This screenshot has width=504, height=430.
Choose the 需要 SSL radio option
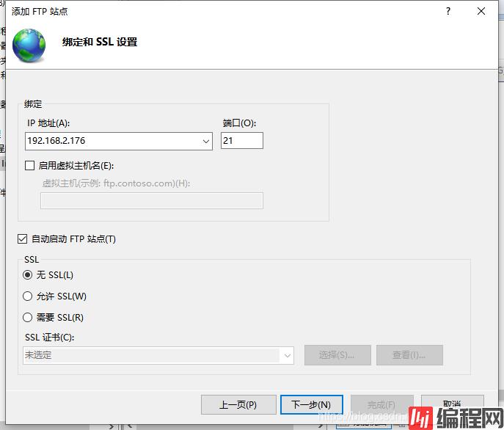pos(28,318)
